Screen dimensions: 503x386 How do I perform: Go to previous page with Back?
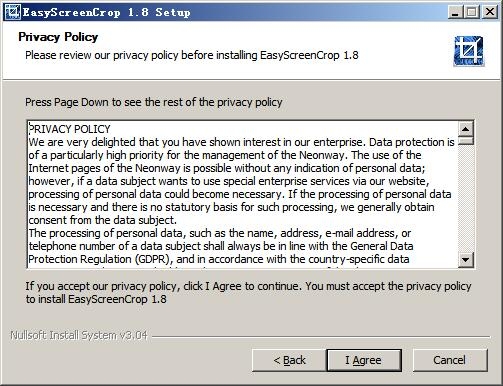click(289, 360)
